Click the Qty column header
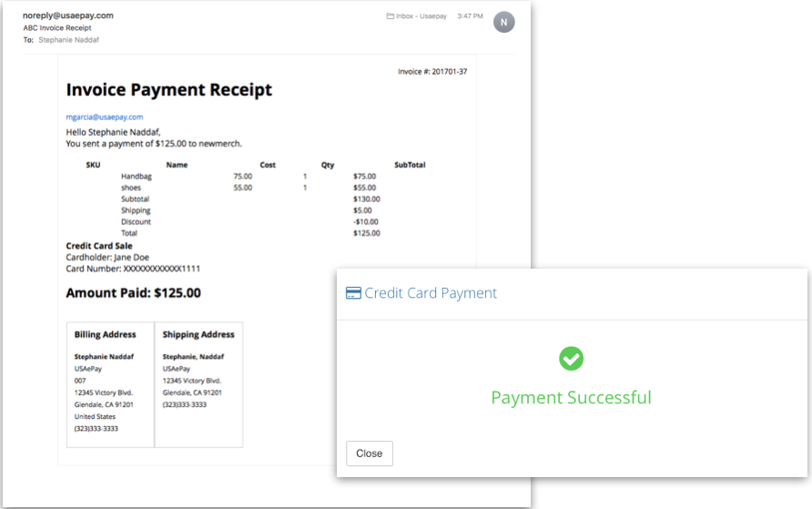 328,165
